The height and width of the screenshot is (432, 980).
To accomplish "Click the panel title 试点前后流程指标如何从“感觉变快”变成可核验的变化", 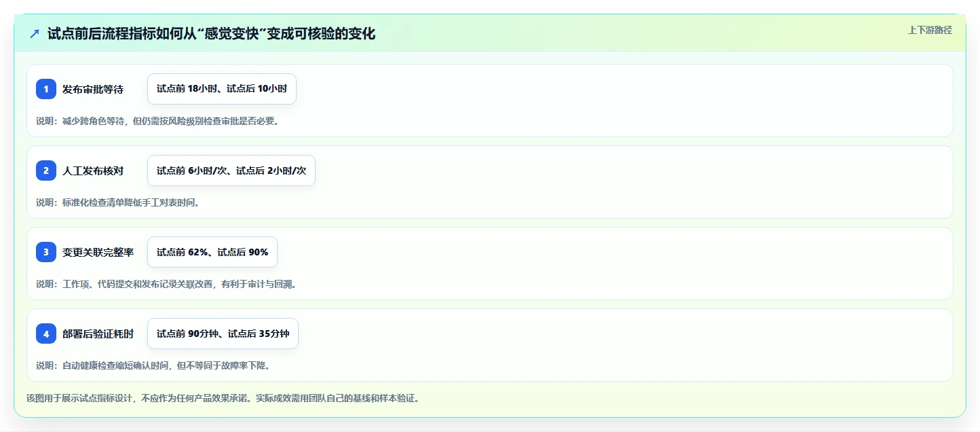I will click(211, 33).
